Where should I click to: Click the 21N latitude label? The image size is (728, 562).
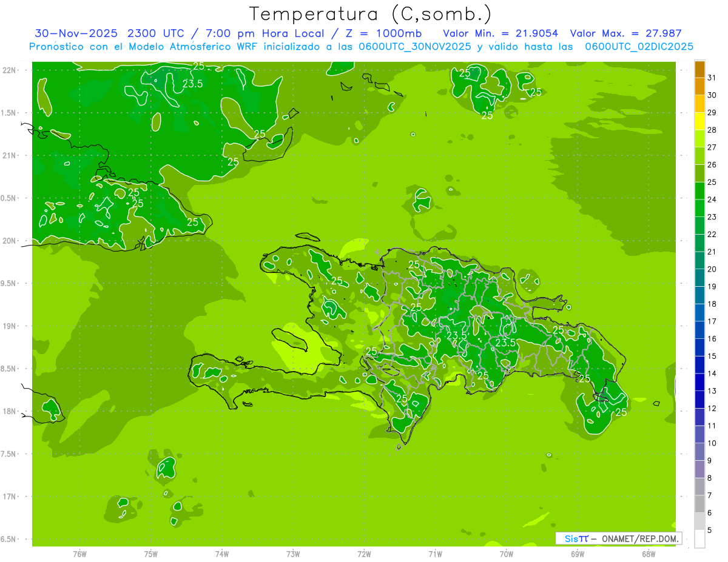coord(10,155)
